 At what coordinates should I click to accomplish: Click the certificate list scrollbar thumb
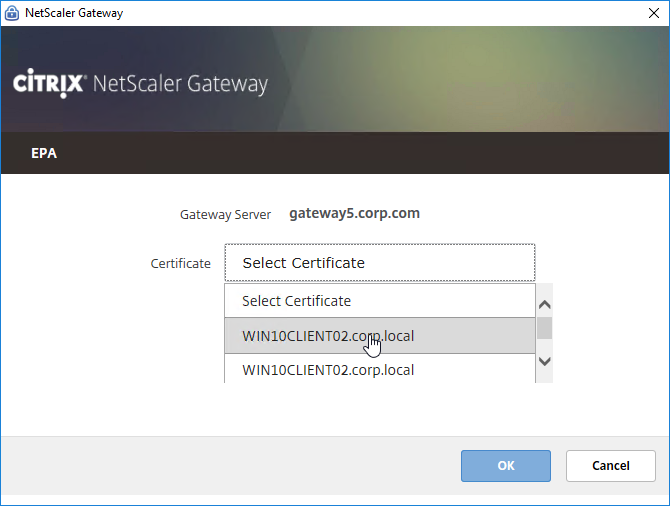coord(544,328)
